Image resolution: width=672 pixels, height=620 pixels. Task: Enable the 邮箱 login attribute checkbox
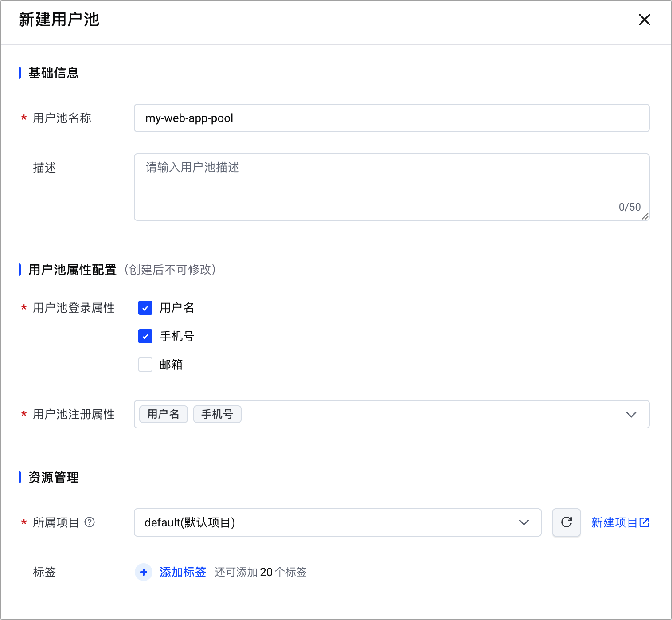[145, 365]
